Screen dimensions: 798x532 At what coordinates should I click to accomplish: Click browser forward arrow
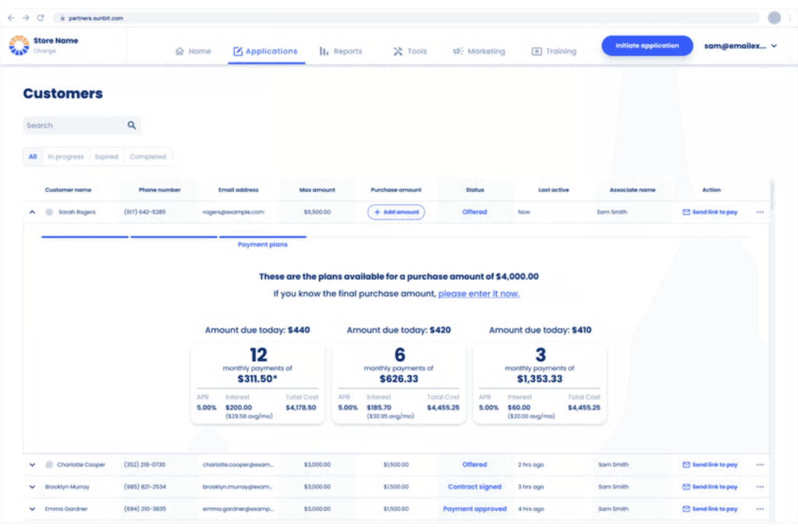click(25, 18)
